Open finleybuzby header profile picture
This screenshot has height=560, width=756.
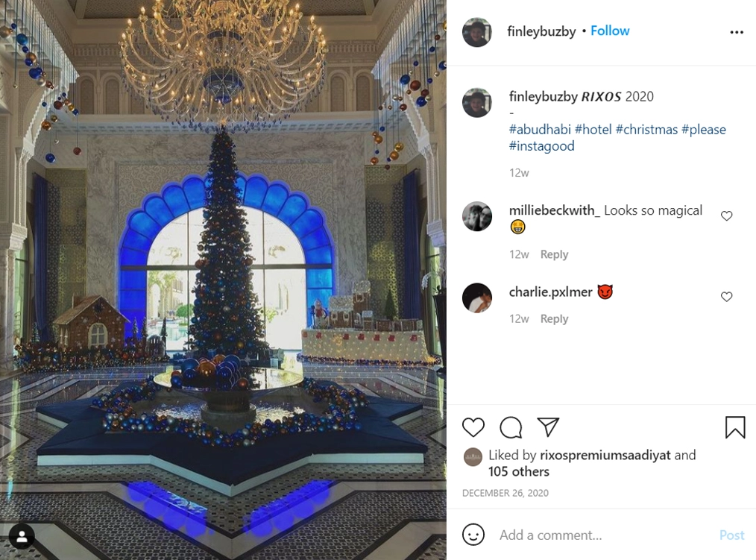pyautogui.click(x=477, y=32)
